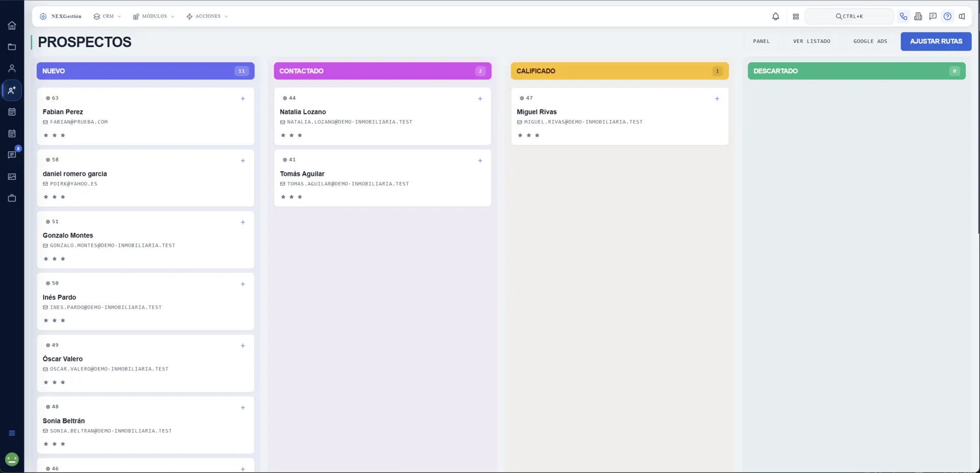Click the plus icon on Gonzalo Montes card
This screenshot has height=473, width=980.
click(x=243, y=222)
